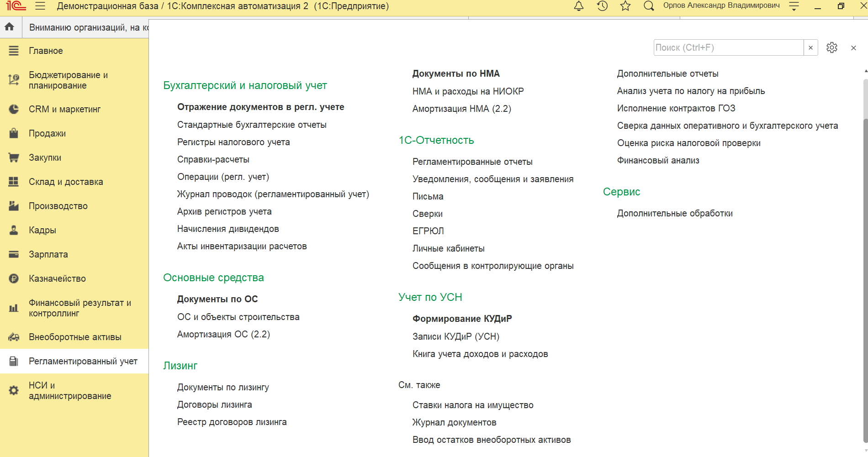
Task: Open Начисления дивидендов
Action: coord(228,229)
